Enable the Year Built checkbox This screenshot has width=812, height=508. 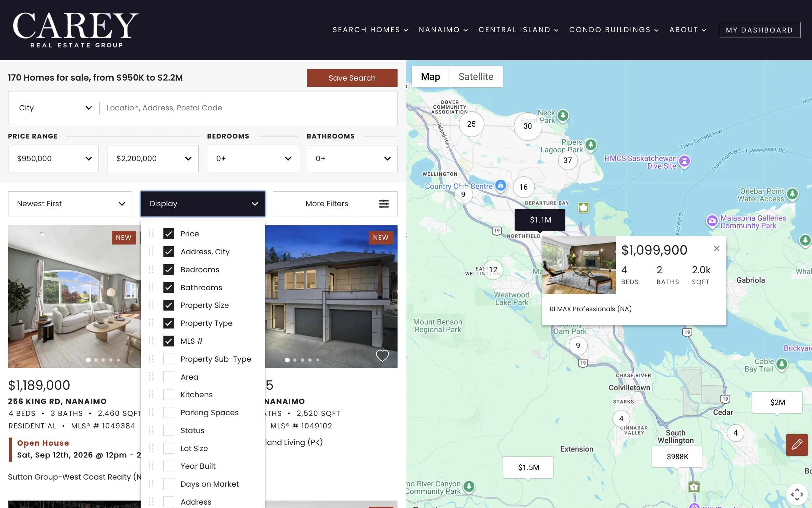pyautogui.click(x=169, y=466)
